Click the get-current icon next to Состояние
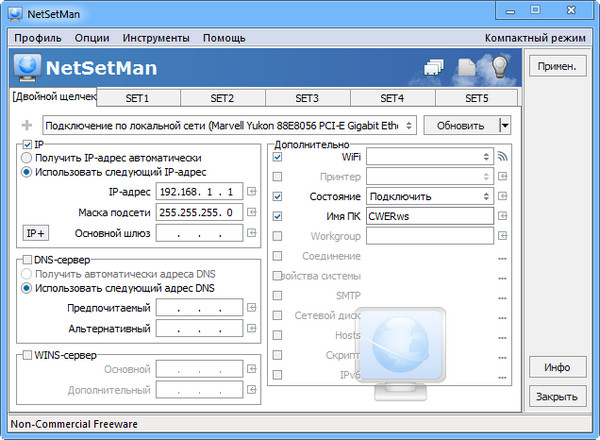The width and height of the screenshot is (600, 440). click(x=503, y=196)
